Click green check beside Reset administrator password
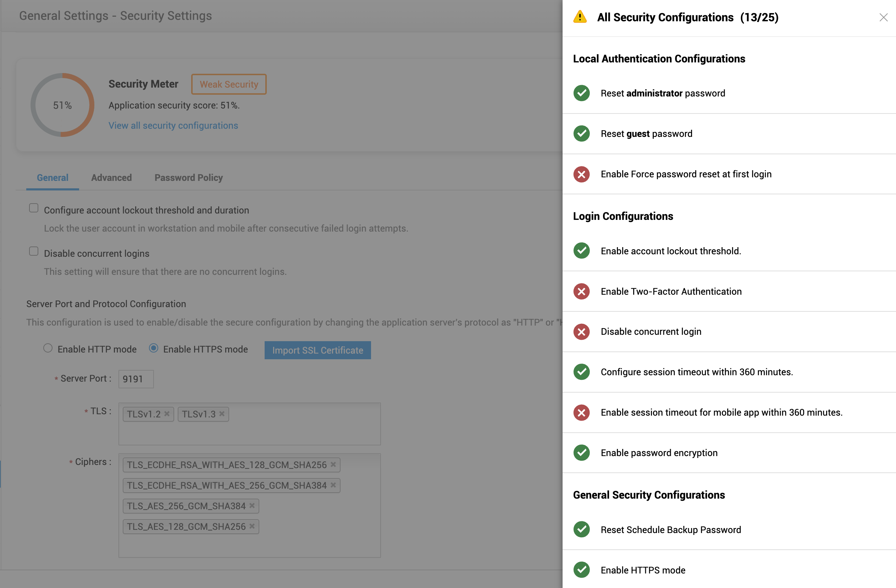This screenshot has height=588, width=896. point(581,93)
